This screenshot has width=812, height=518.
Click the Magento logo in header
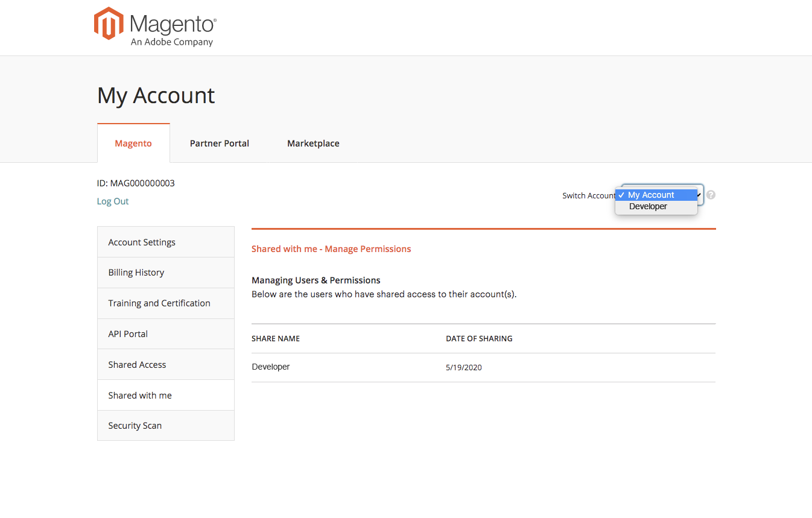point(155,27)
